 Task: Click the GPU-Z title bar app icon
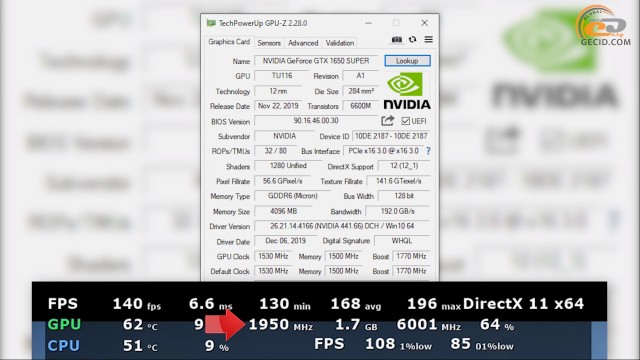point(211,23)
